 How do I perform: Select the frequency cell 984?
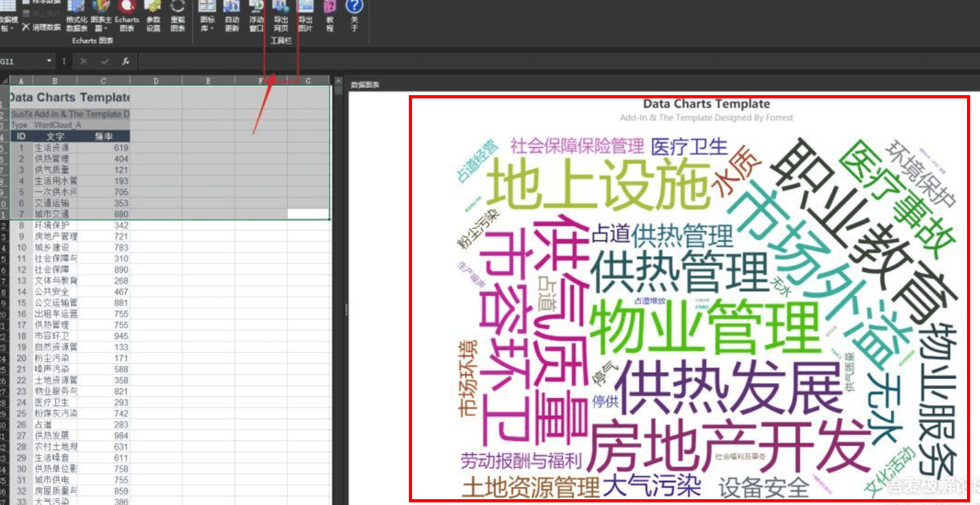104,435
